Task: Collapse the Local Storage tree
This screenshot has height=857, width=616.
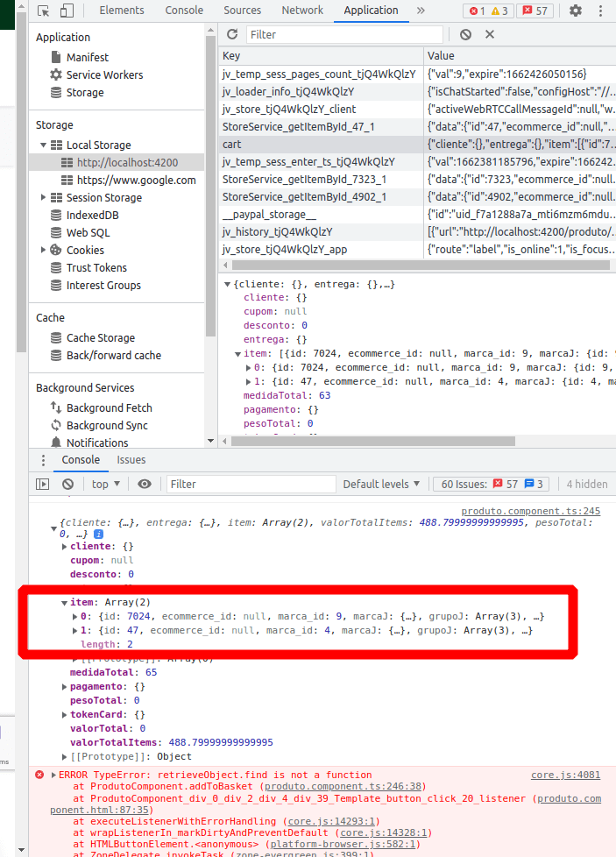Action: coord(43,145)
